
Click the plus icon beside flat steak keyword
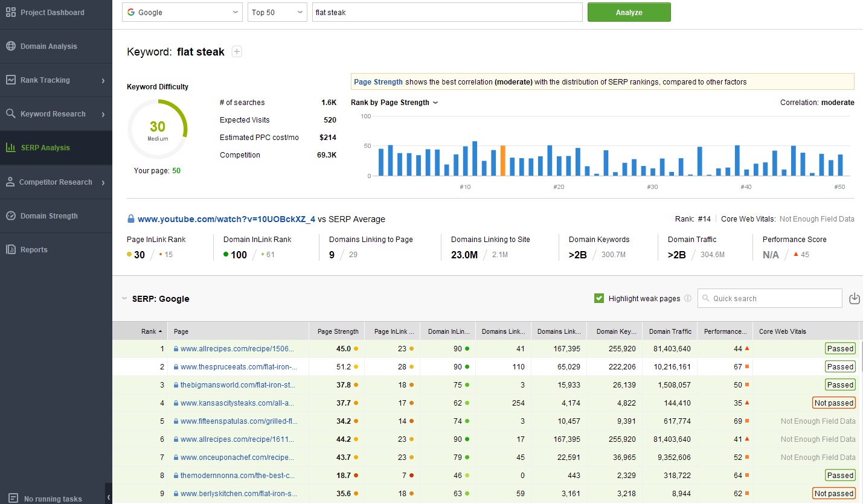pos(237,52)
